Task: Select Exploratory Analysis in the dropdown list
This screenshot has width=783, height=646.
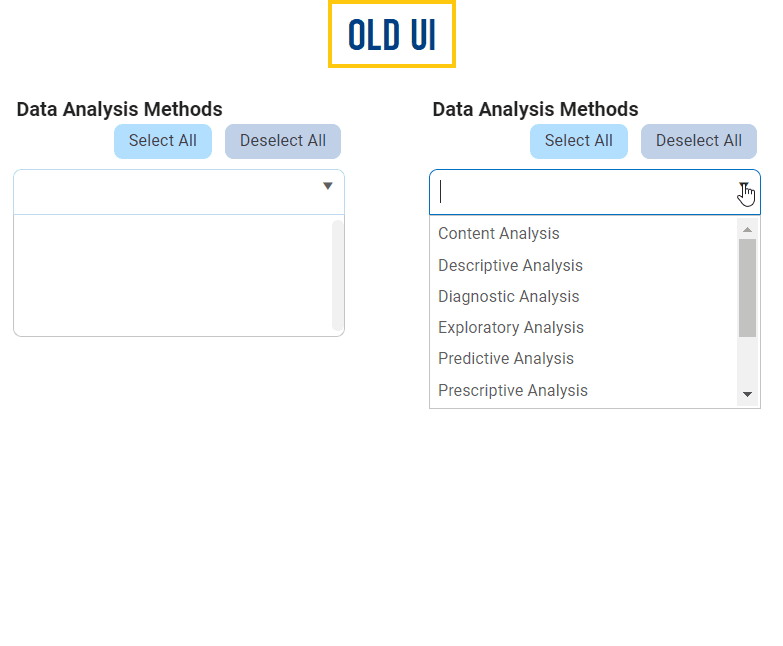Action: pyautogui.click(x=510, y=328)
